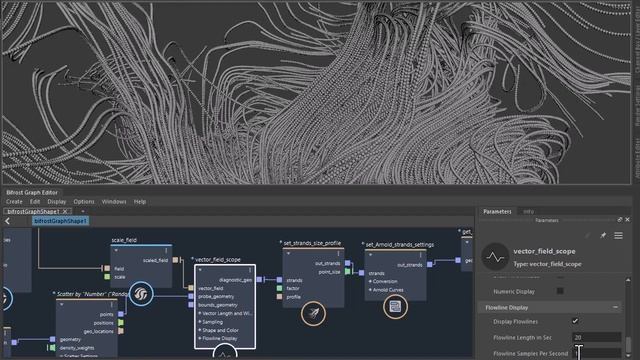
Task: Undock the Parameters panel with float icon
Action: (620, 220)
